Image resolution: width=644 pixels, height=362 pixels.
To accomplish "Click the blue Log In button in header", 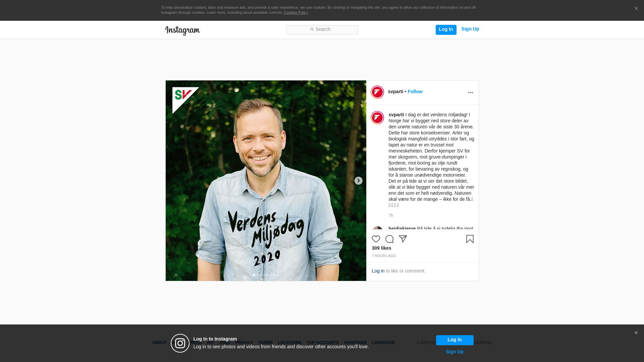I will tap(446, 29).
